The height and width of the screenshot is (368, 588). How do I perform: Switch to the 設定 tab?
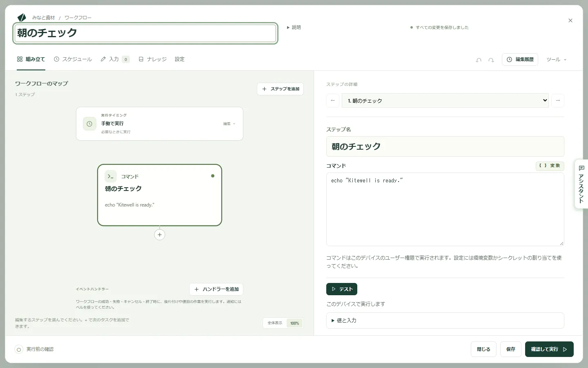coord(180,59)
